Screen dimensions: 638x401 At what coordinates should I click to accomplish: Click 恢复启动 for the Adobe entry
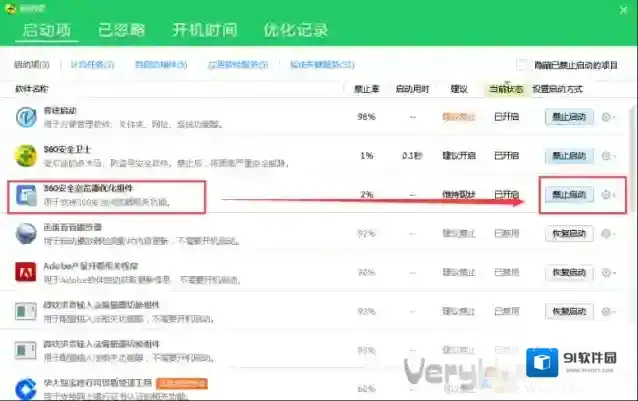click(x=567, y=272)
